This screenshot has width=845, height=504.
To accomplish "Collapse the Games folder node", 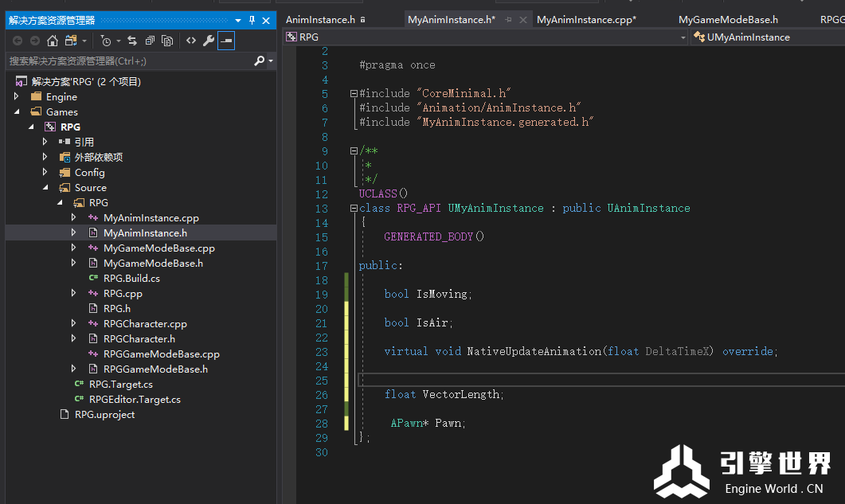I will pos(17,111).
